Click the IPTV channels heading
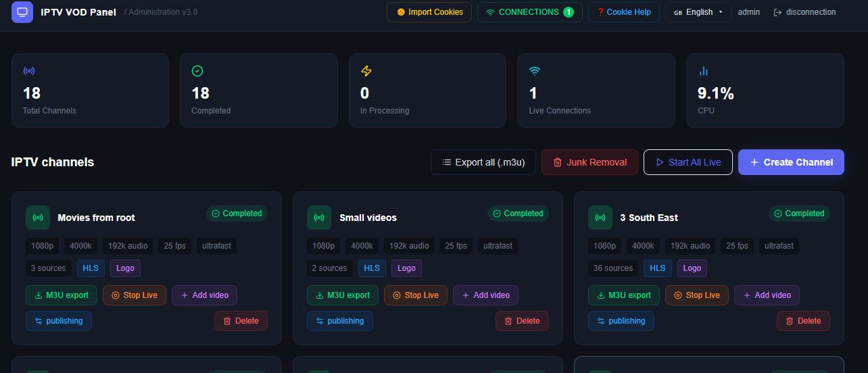868x373 pixels. tap(53, 162)
